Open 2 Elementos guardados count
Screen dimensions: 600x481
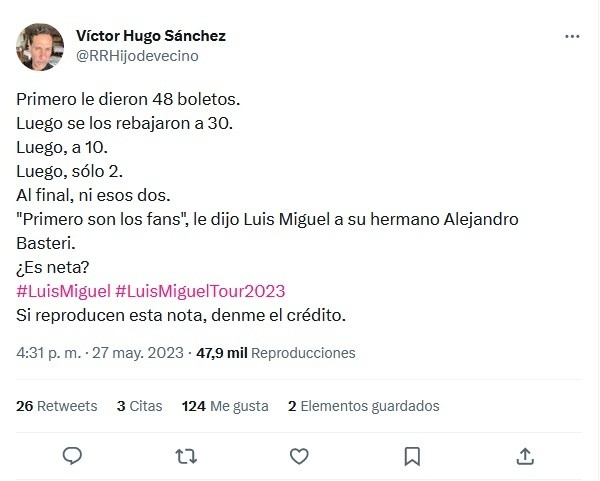point(363,406)
